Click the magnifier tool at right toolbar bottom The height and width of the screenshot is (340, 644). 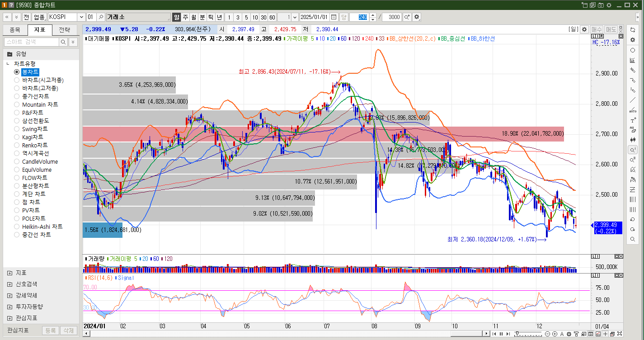click(633, 239)
